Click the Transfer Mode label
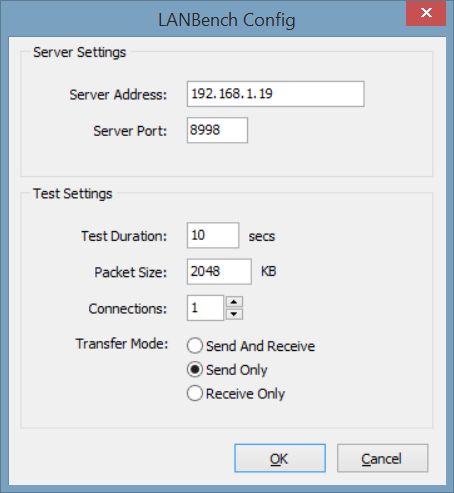This screenshot has width=454, height=493. [122, 344]
